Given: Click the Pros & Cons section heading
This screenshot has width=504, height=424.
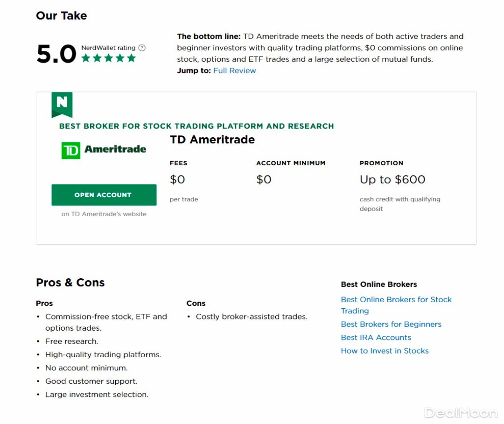Looking at the screenshot, I should 70,283.
